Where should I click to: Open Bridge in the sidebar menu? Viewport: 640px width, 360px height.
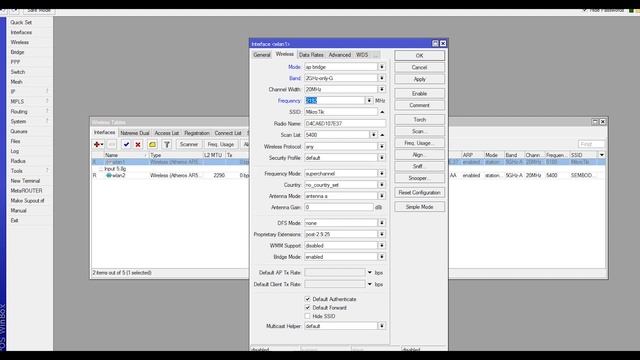pyautogui.click(x=18, y=52)
